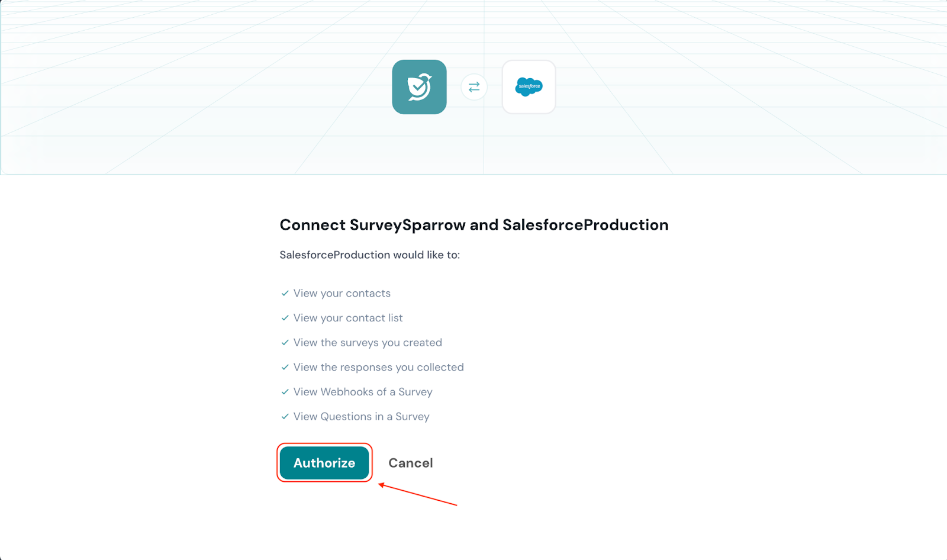
Task: Click checkmark beside View the responses you collected
Action: click(x=285, y=367)
